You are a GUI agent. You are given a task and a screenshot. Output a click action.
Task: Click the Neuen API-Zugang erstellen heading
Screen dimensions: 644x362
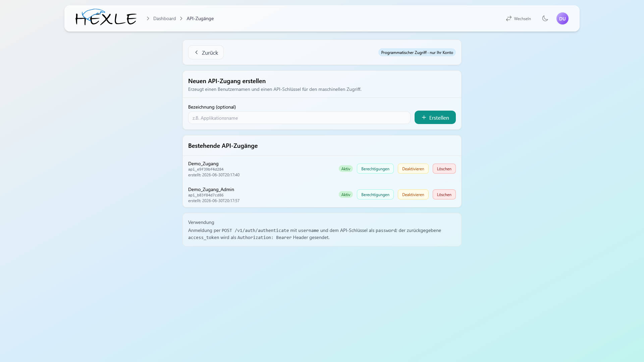coord(227,81)
